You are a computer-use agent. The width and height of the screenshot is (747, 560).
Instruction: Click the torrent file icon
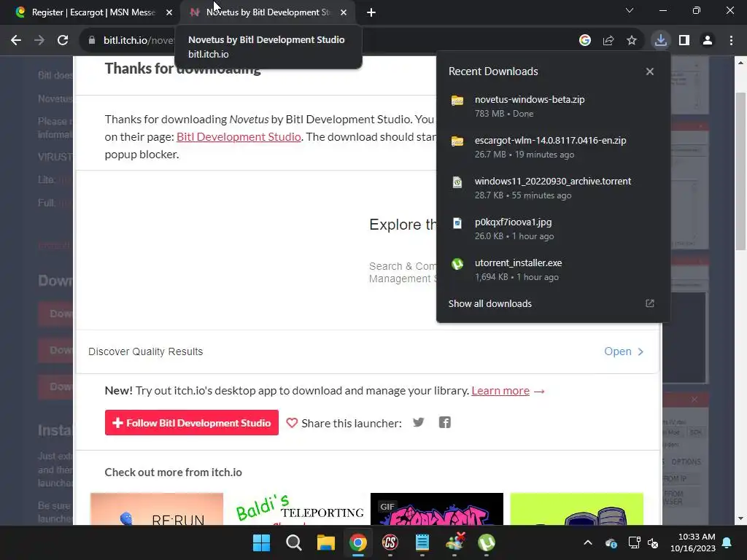pos(457,182)
